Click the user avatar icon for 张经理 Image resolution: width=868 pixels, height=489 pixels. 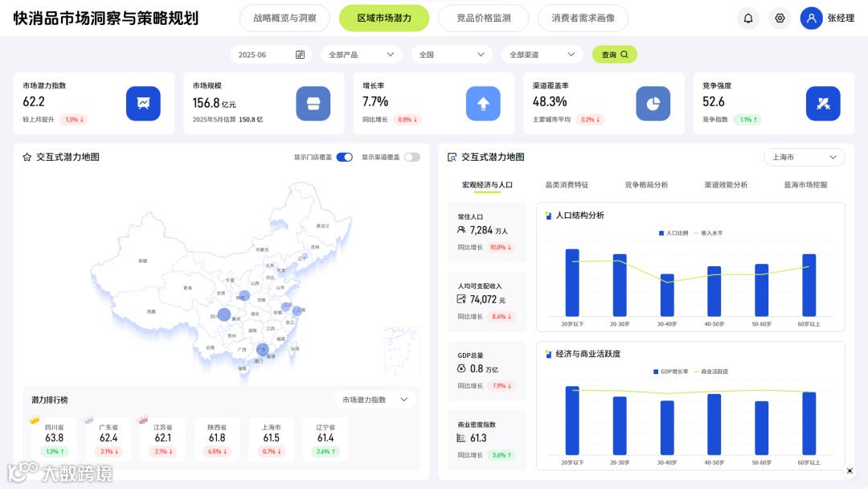pyautogui.click(x=811, y=18)
